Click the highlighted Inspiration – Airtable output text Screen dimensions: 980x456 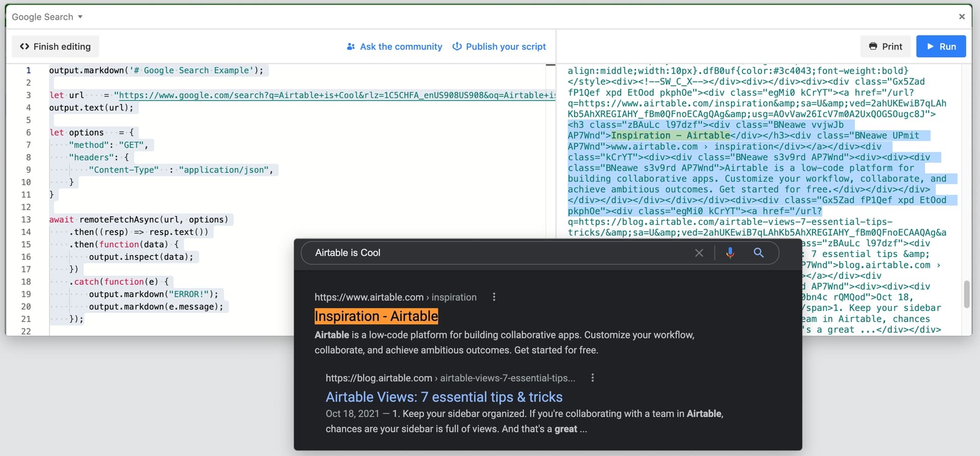coord(671,136)
